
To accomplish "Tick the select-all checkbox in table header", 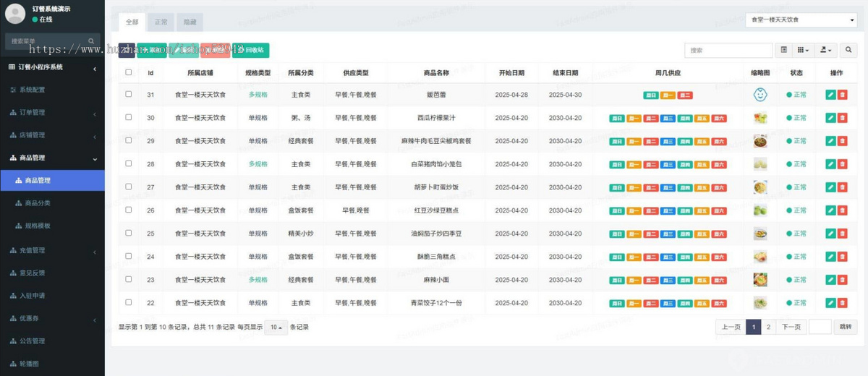I will [129, 72].
